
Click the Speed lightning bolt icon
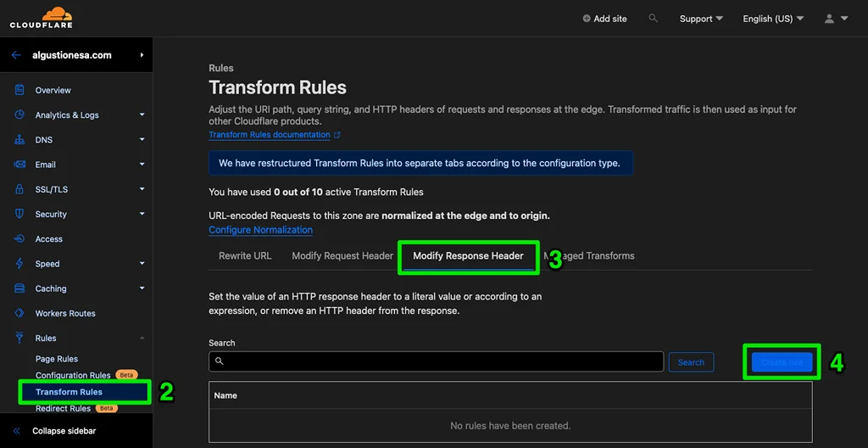pos(19,263)
